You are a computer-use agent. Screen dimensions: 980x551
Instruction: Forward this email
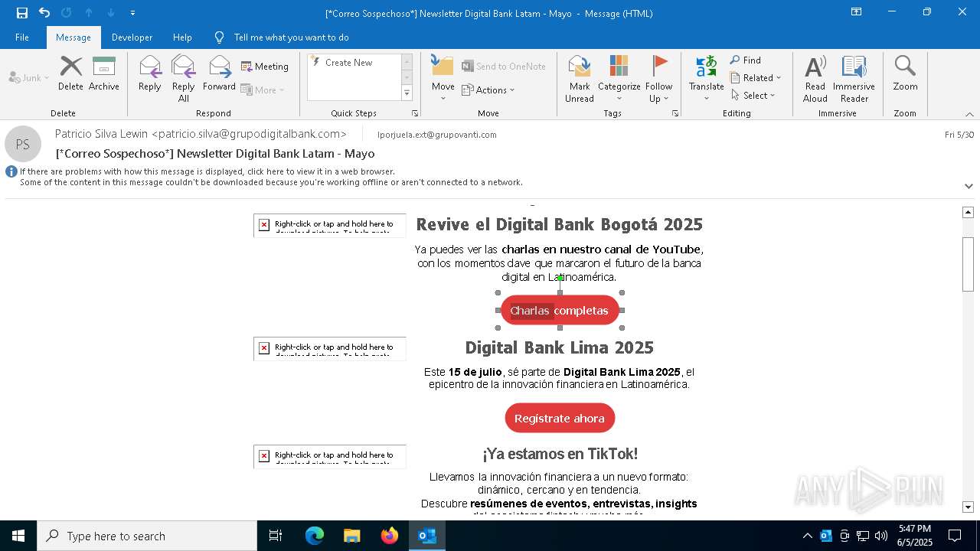(219, 73)
